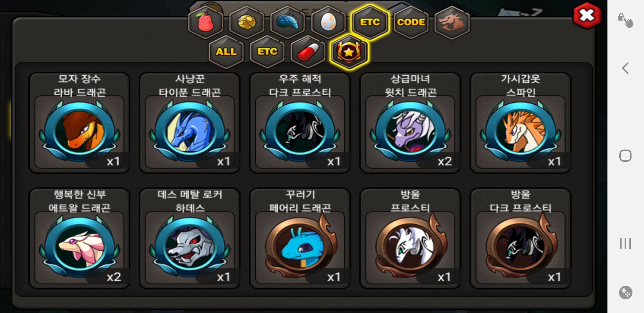Viewport: 644px width, 313px height.
Task: Select the top ETC category tab
Action: coord(370,22)
